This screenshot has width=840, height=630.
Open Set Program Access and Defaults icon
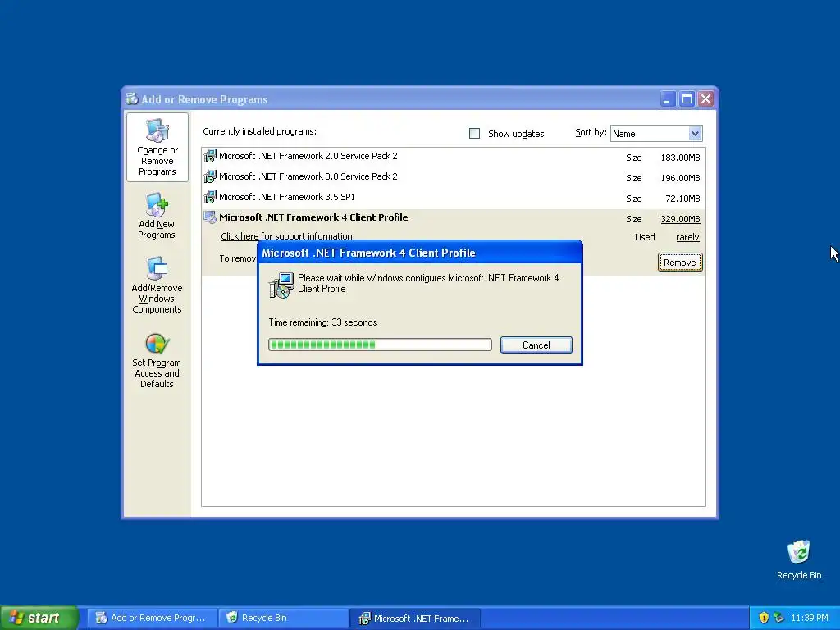pyautogui.click(x=157, y=344)
